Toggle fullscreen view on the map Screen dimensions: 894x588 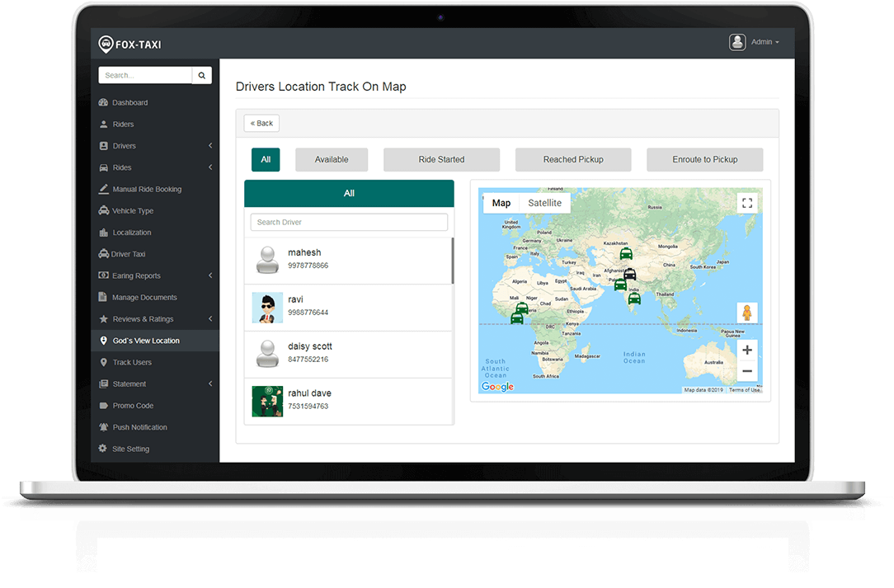click(746, 203)
